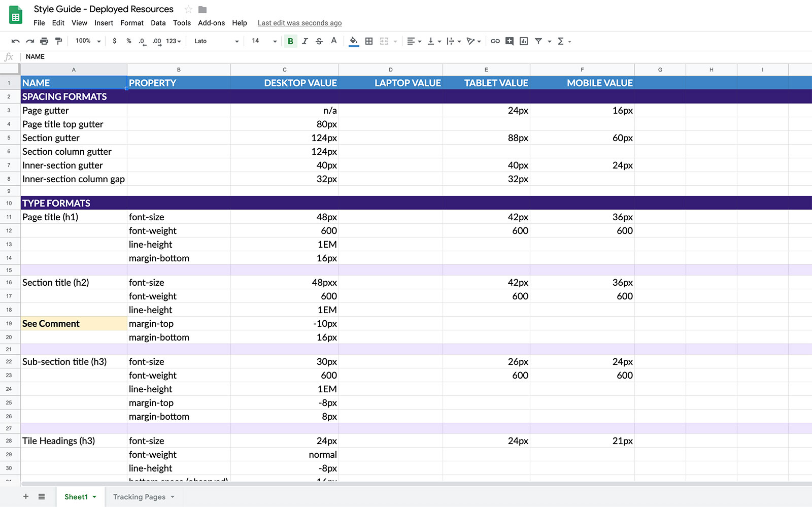This screenshot has width=812, height=507.
Task: Open the Lato font family dropdown
Action: [x=216, y=41]
